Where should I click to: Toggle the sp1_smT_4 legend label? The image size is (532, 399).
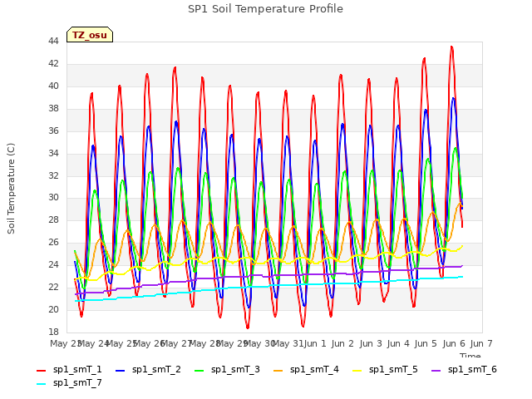314,369
